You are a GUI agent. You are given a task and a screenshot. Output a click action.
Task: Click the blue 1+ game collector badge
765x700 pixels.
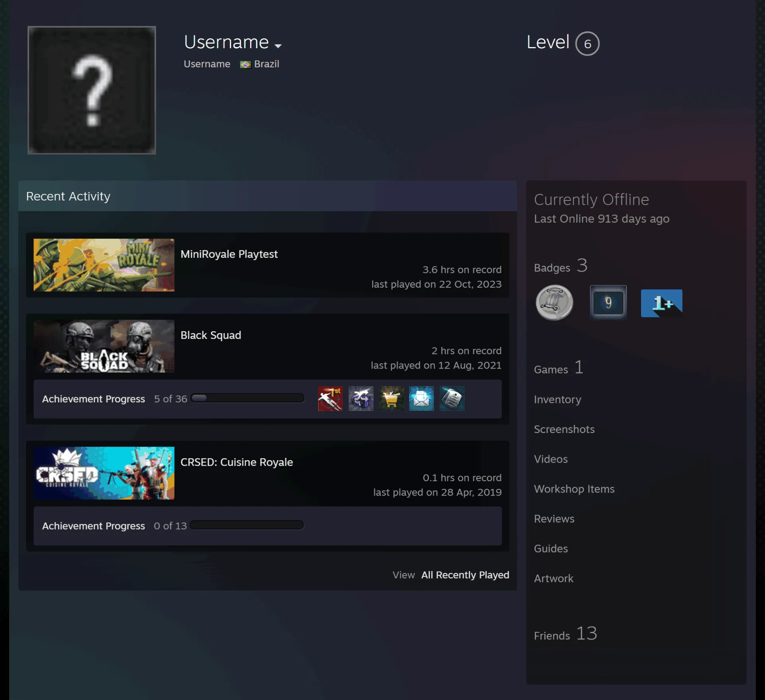pyautogui.click(x=661, y=303)
